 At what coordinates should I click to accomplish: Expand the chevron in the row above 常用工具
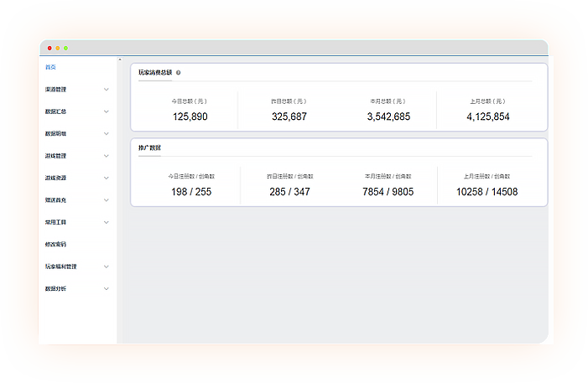point(107,199)
